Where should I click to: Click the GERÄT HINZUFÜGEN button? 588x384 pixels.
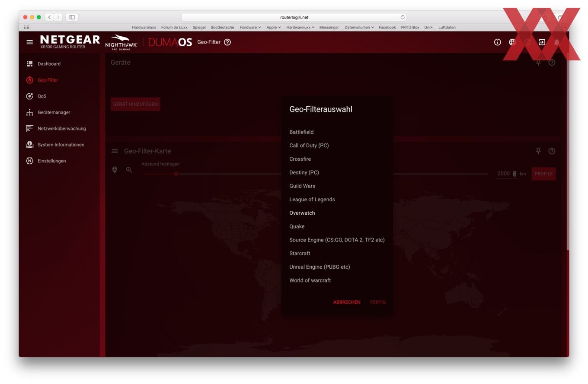(135, 104)
